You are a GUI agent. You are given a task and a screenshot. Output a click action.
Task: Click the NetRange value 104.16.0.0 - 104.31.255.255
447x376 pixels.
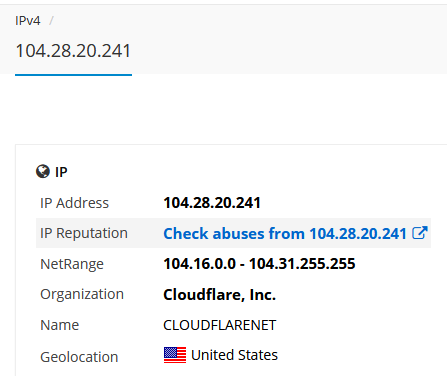coord(259,264)
